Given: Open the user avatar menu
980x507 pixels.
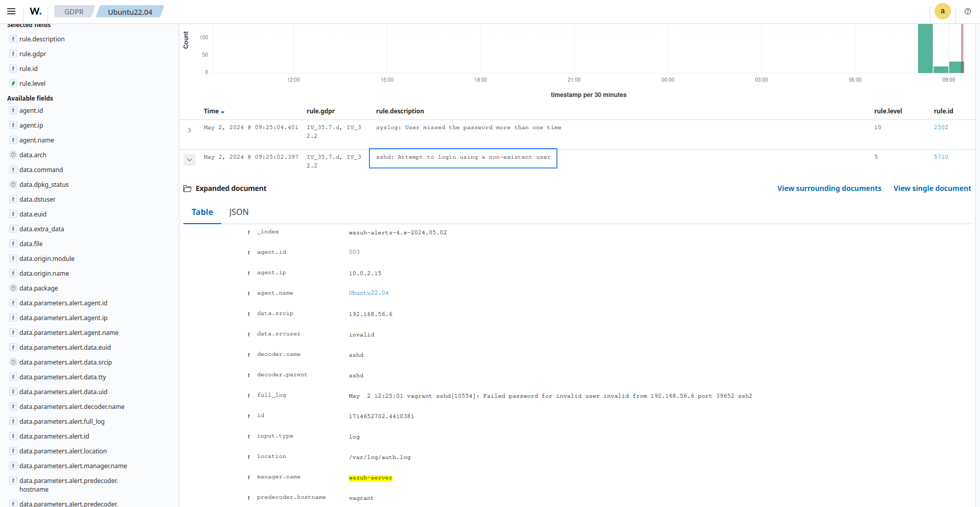Looking at the screenshot, I should 942,11.
